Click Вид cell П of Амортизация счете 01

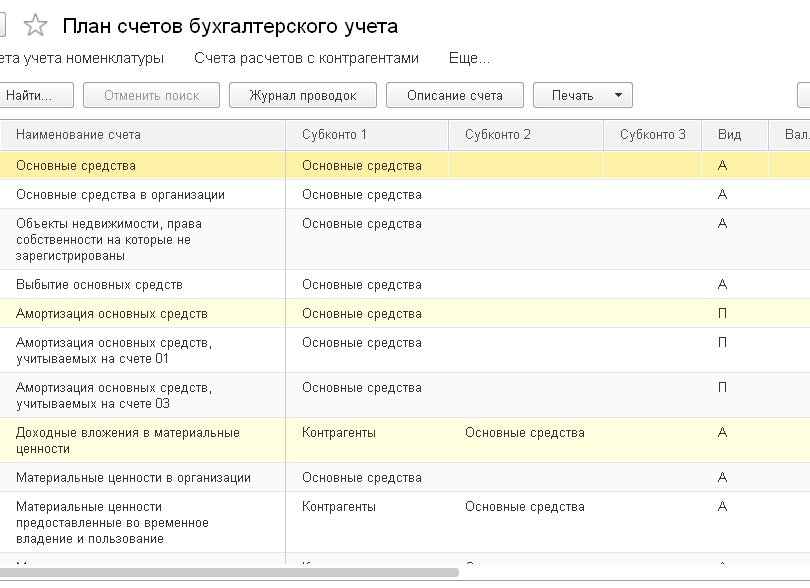(735, 350)
